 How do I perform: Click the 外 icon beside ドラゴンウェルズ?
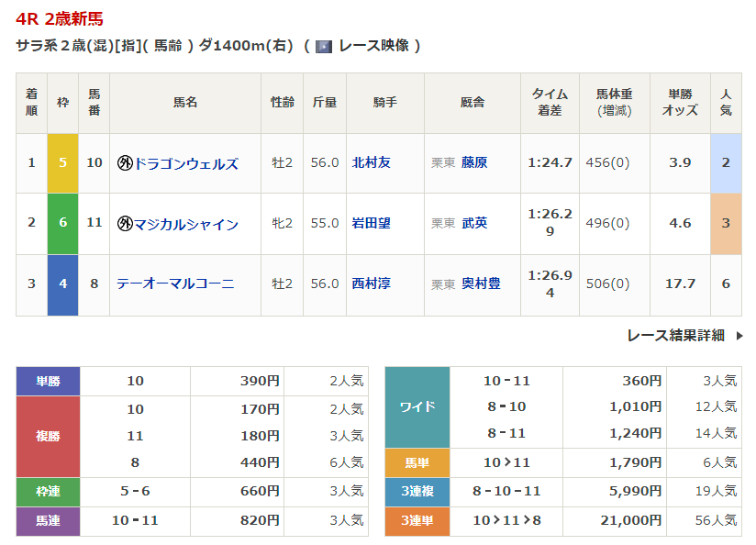coord(125,163)
